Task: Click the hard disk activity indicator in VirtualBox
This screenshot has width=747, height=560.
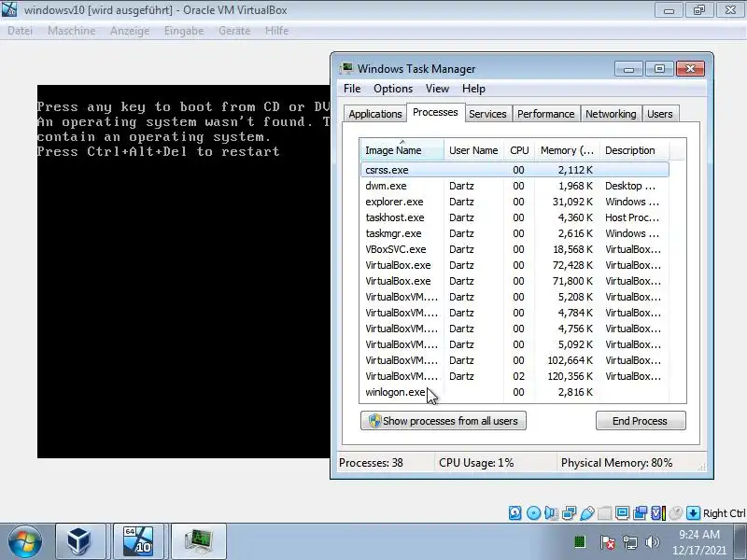Action: click(x=515, y=512)
